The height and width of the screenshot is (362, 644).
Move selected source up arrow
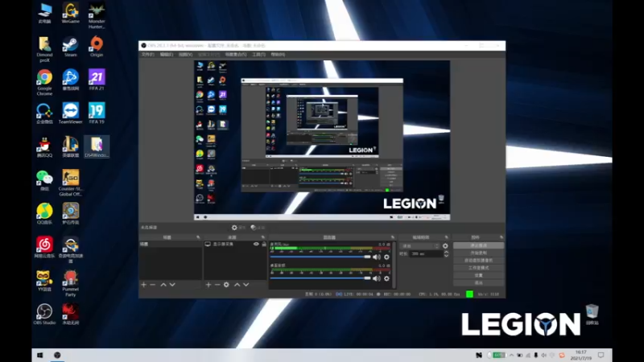[x=237, y=285]
